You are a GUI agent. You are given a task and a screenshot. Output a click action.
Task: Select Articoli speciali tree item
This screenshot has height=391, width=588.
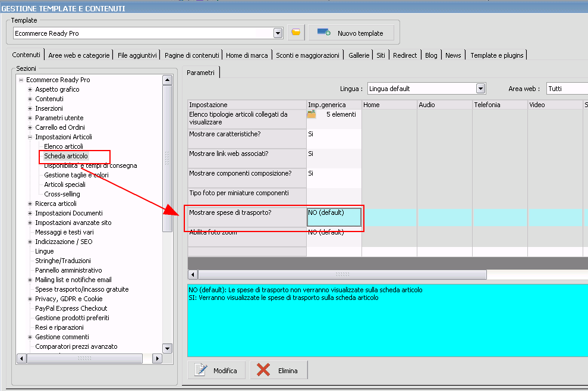pos(64,184)
